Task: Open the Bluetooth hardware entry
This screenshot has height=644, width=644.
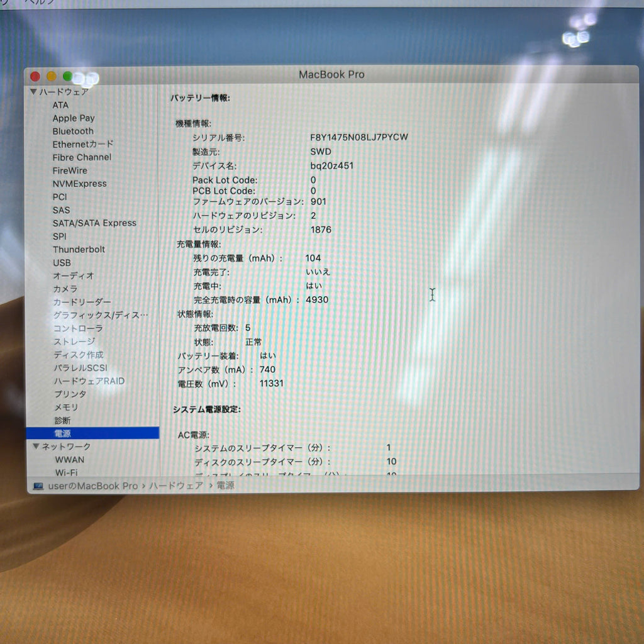Action: click(x=73, y=131)
